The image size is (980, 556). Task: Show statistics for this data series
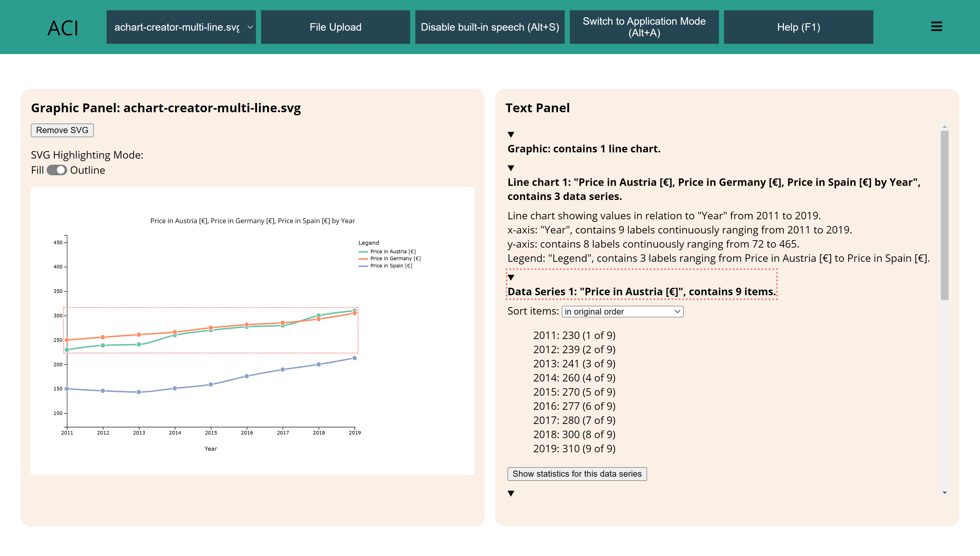click(x=577, y=474)
